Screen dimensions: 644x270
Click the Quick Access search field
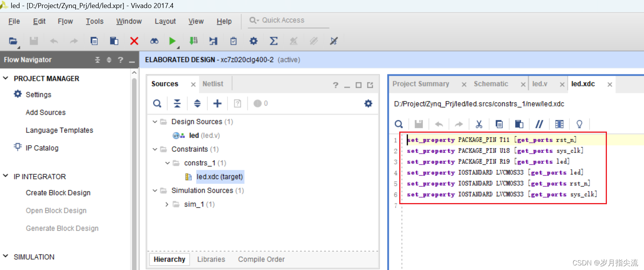pyautogui.click(x=289, y=20)
